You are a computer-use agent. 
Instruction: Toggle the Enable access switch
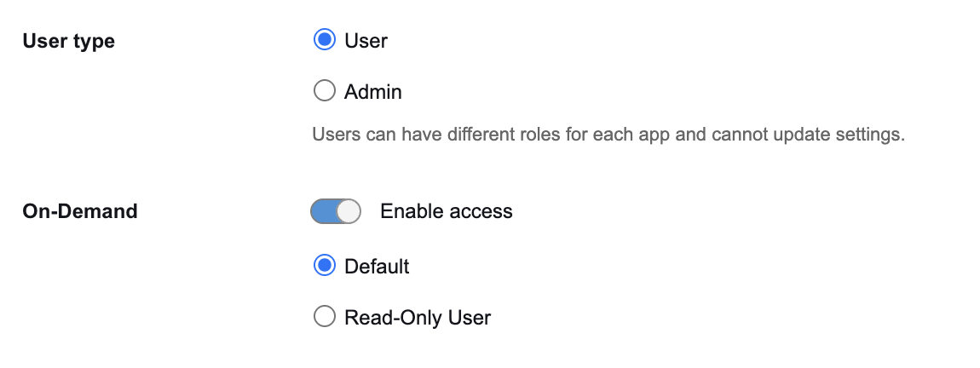336,211
